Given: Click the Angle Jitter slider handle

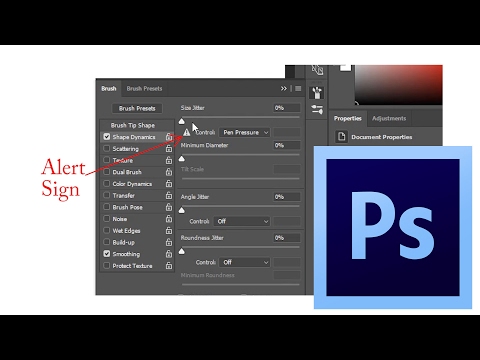Looking at the screenshot, I should pos(182,210).
